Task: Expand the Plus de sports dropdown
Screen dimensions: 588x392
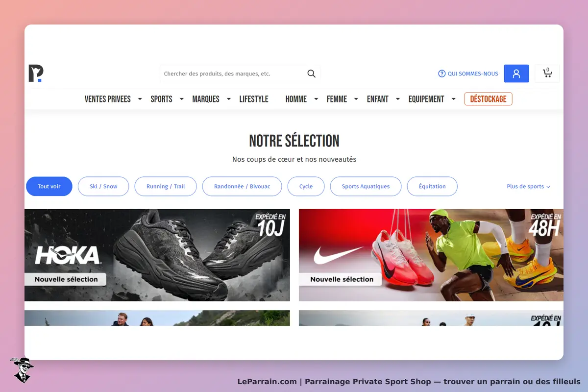Action: (528, 186)
